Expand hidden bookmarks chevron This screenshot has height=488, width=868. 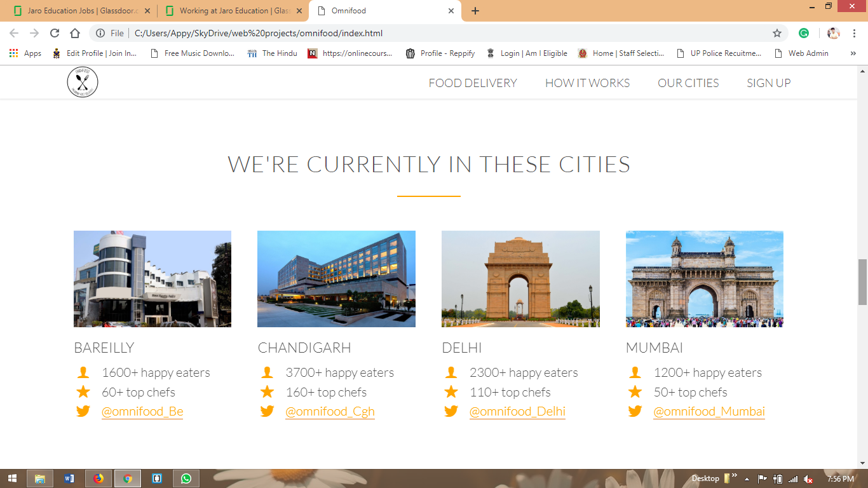click(853, 53)
